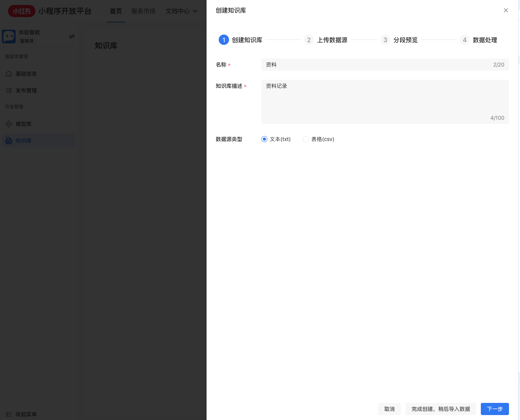This screenshot has width=520, height=420.
Task: Click the agent chat-bubble avatar icon
Action: tap(9, 36)
